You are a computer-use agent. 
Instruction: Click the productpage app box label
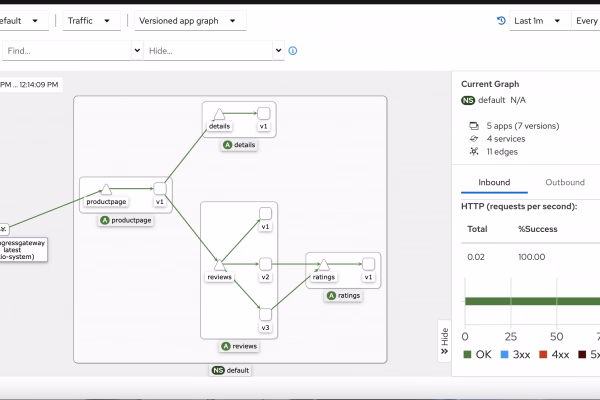click(x=126, y=220)
